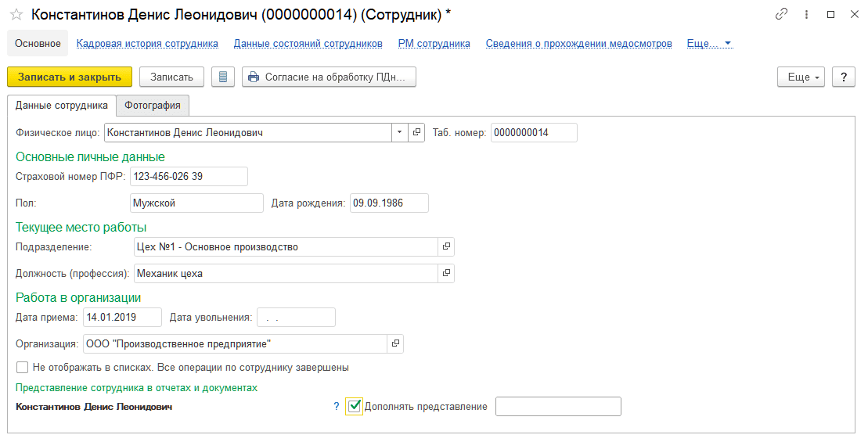Click the blue question mark hint
The image size is (868, 442).
point(336,407)
